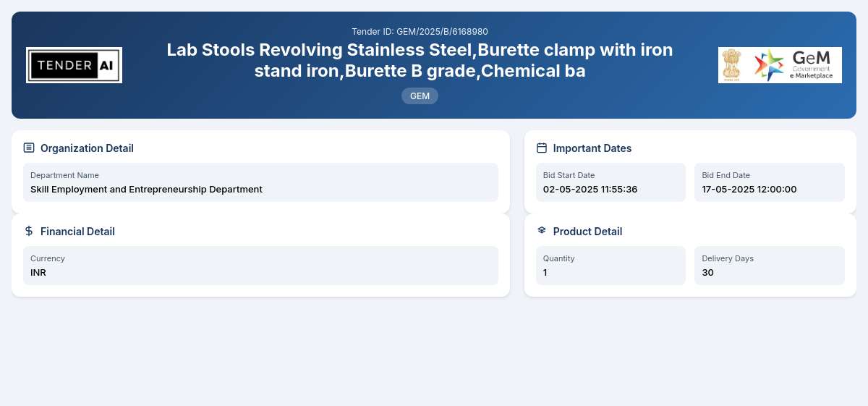Click the layers icon beside Product Detail
Viewport: 868px width, 406px height.
542,230
